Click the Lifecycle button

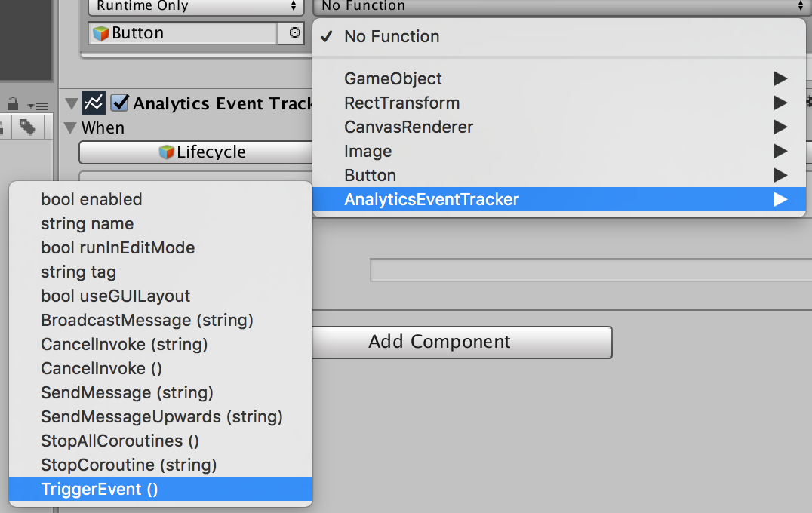pyautogui.click(x=195, y=152)
